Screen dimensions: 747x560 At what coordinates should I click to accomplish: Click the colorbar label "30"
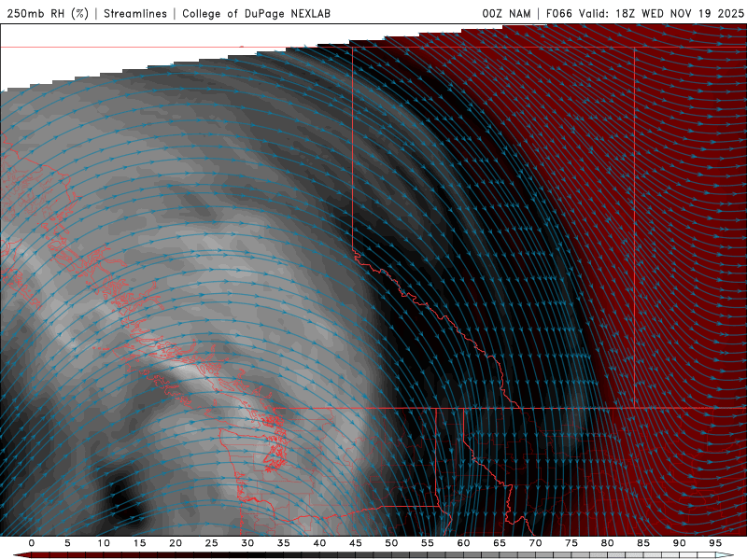(247, 543)
